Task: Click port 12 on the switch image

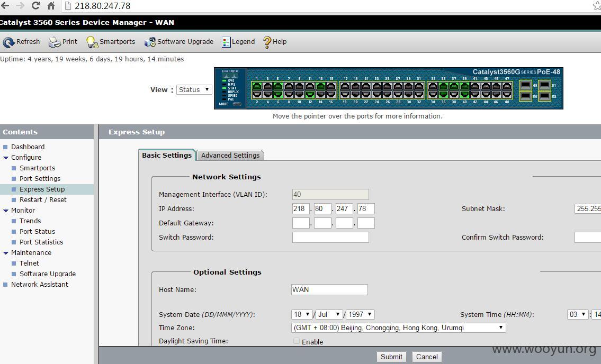Action: tap(310, 94)
